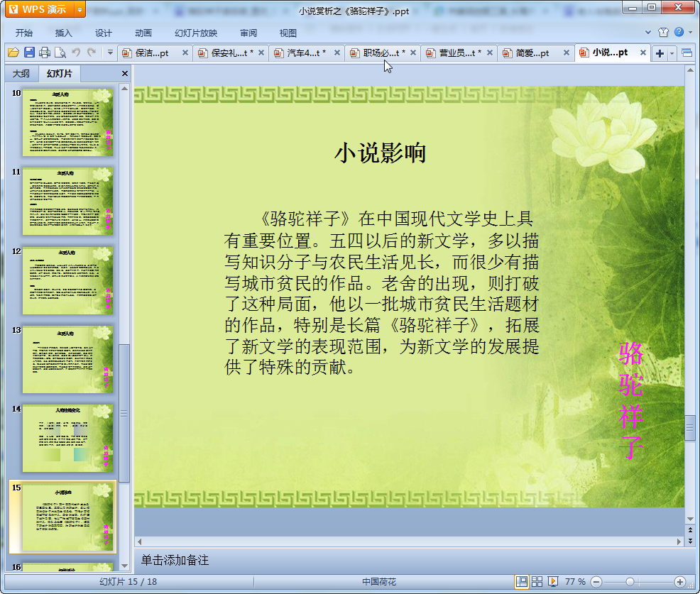
Task: Select slide 13 thumbnail
Action: pyautogui.click(x=67, y=359)
